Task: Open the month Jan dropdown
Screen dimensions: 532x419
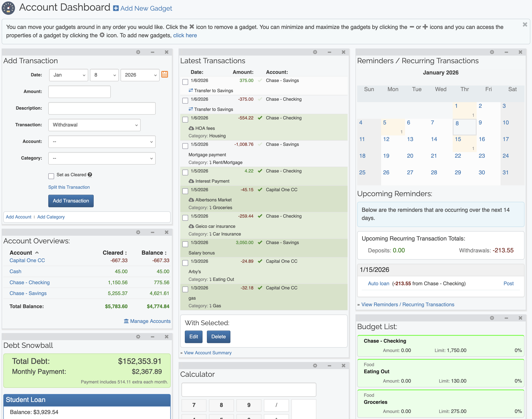Action: tap(68, 75)
